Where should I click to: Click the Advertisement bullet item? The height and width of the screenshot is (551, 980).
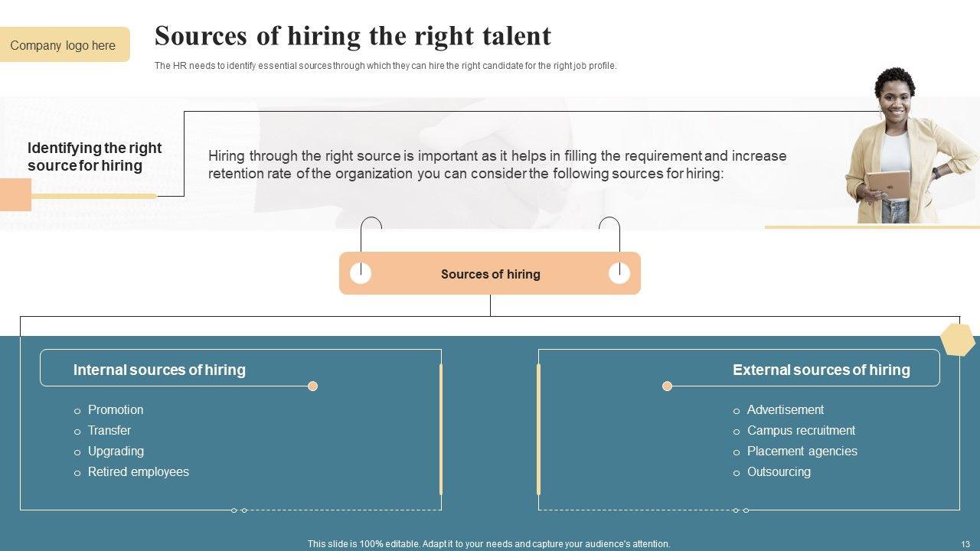coord(786,410)
